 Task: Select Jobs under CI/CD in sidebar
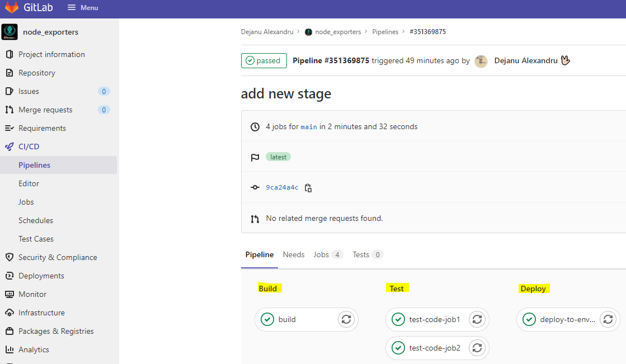tap(26, 202)
